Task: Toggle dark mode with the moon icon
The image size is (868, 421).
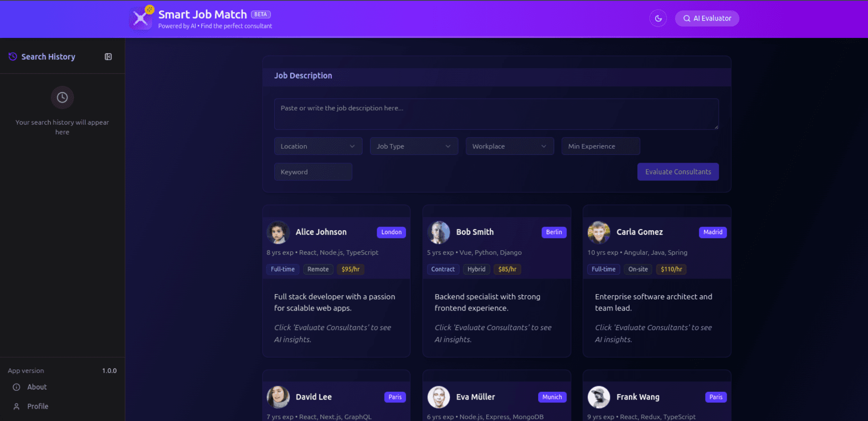Action: [x=658, y=18]
